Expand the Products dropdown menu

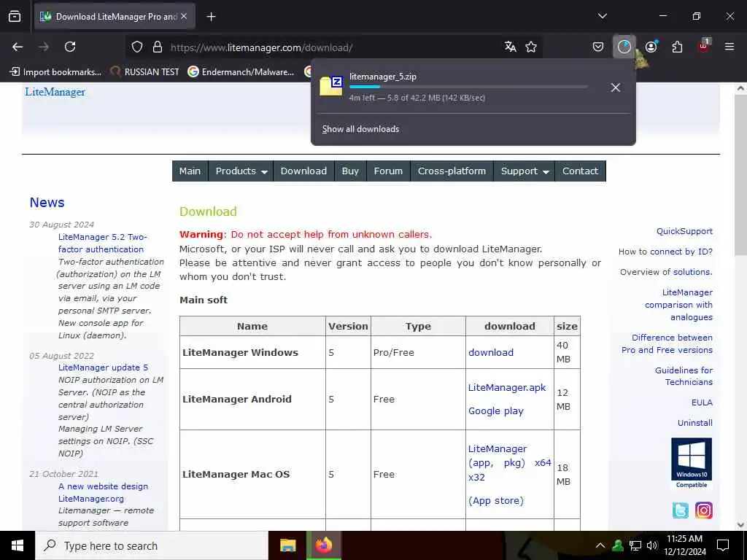tap(241, 171)
